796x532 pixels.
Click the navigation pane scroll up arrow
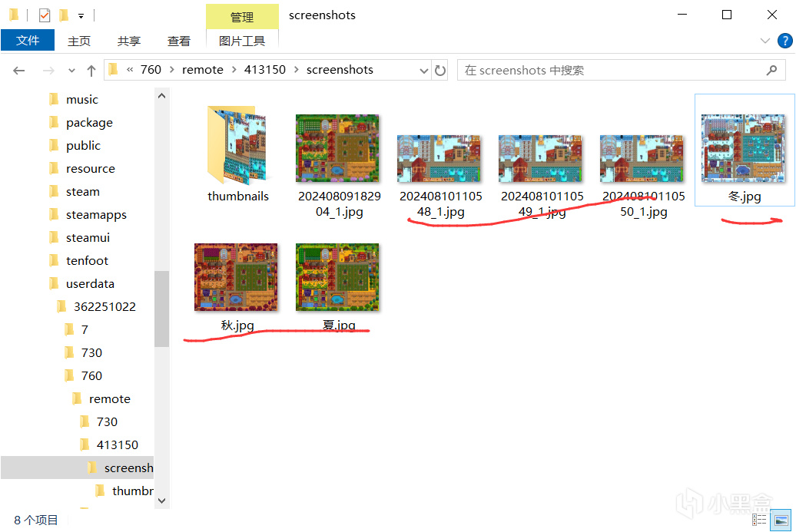point(162,95)
